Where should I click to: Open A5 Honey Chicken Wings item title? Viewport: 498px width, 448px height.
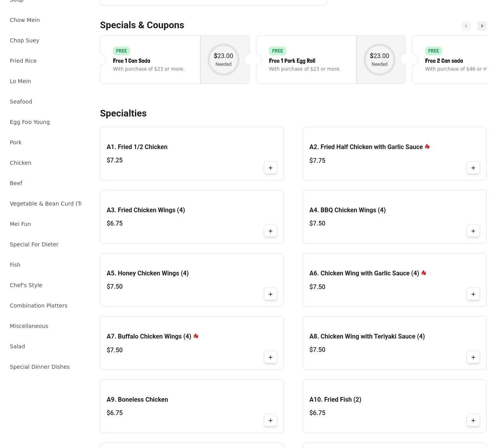click(x=147, y=273)
